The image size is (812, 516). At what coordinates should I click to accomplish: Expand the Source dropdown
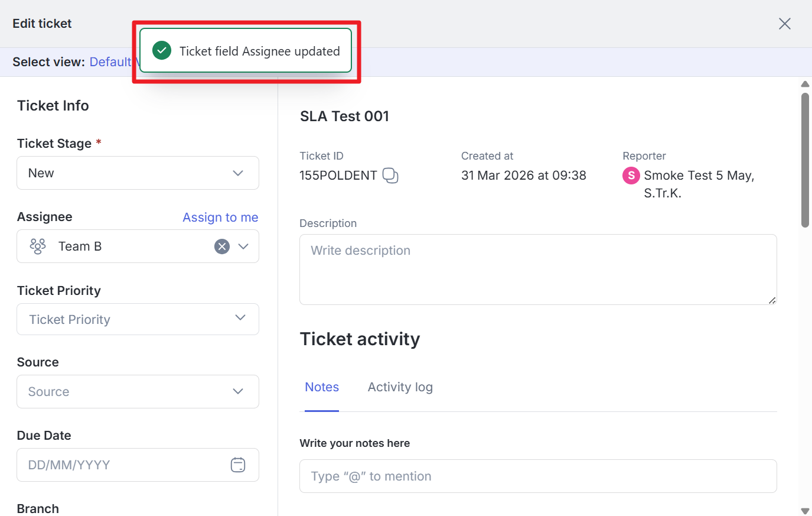pyautogui.click(x=238, y=391)
